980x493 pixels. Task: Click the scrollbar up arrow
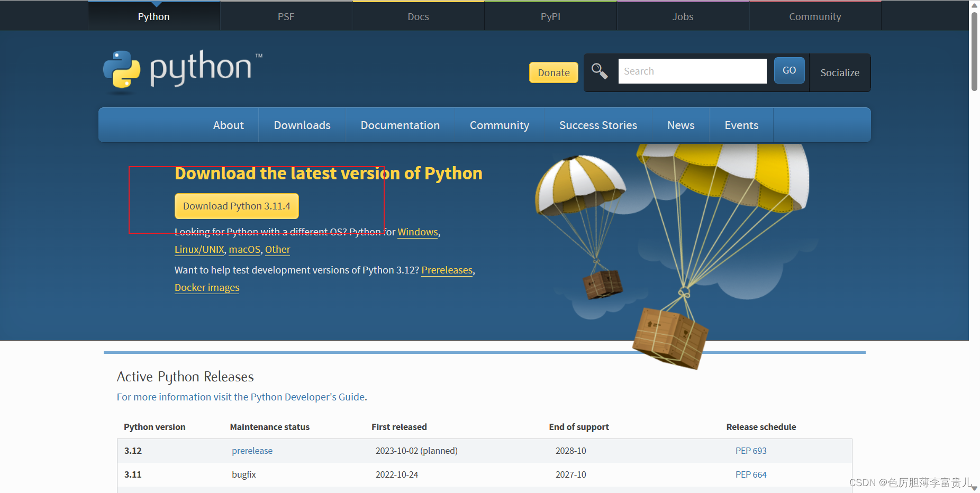pyautogui.click(x=974, y=5)
